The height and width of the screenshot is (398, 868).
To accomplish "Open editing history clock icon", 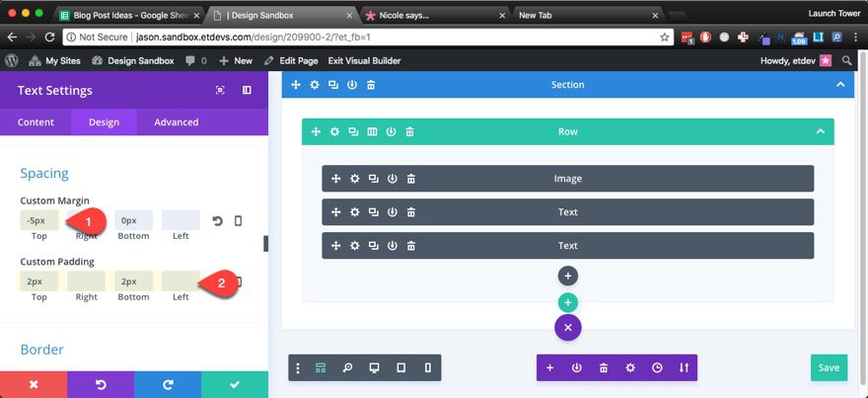I will (x=657, y=367).
